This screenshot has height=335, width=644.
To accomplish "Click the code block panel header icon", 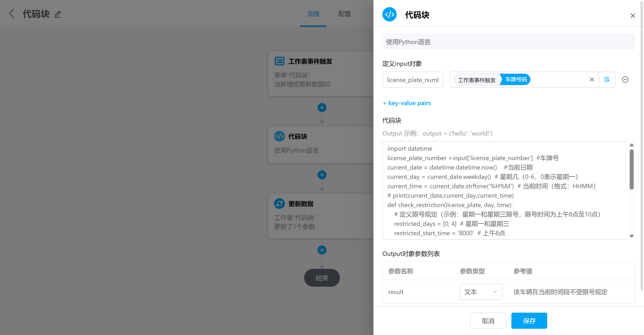I will click(389, 15).
